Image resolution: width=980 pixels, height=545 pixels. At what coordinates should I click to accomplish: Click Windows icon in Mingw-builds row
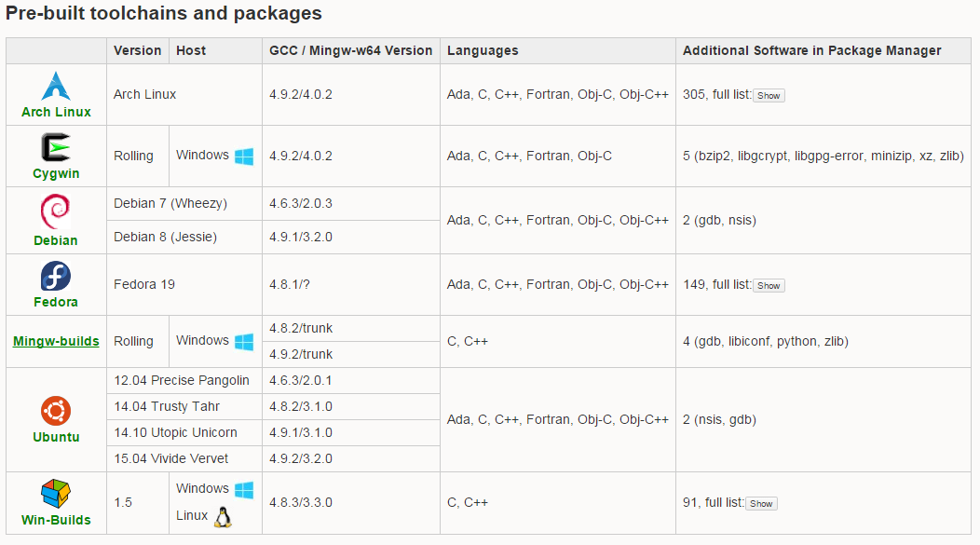pos(244,341)
